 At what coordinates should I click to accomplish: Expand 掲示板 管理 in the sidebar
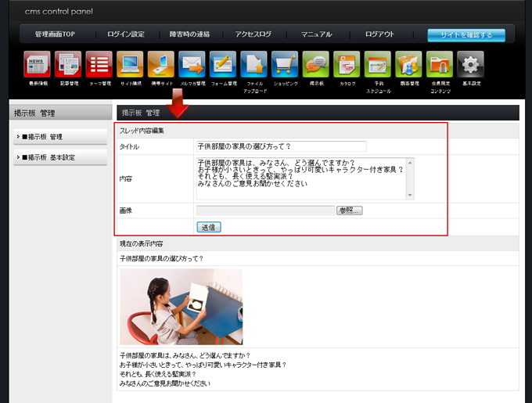60,137
